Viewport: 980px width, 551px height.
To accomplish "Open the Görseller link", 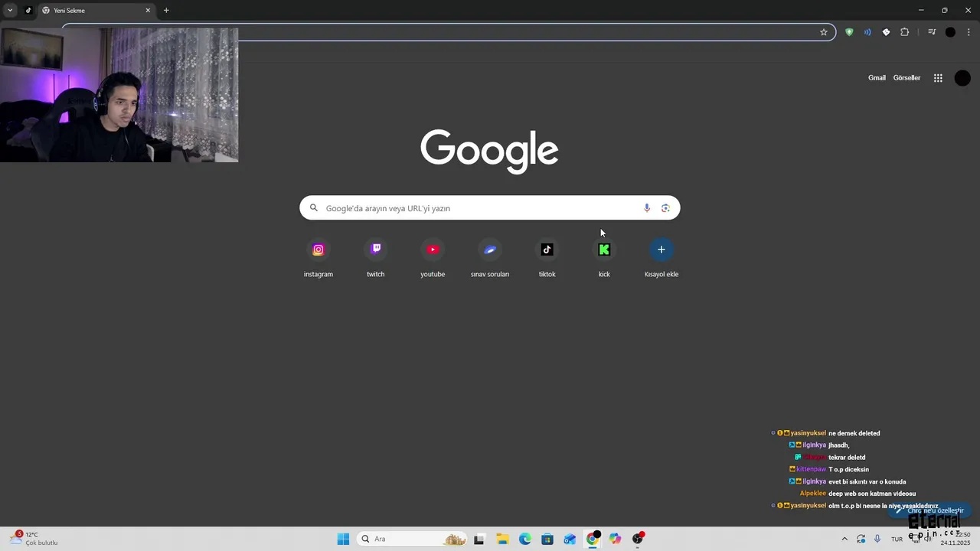I will (906, 78).
